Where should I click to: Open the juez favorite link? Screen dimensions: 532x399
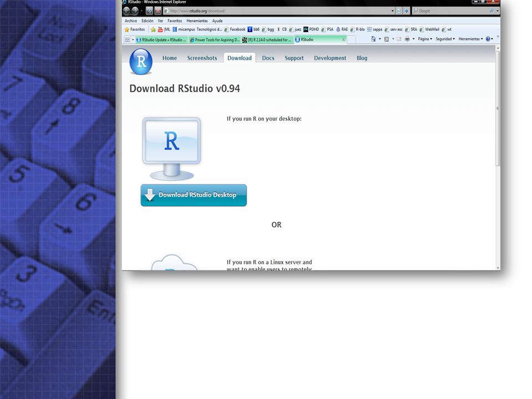295,29
